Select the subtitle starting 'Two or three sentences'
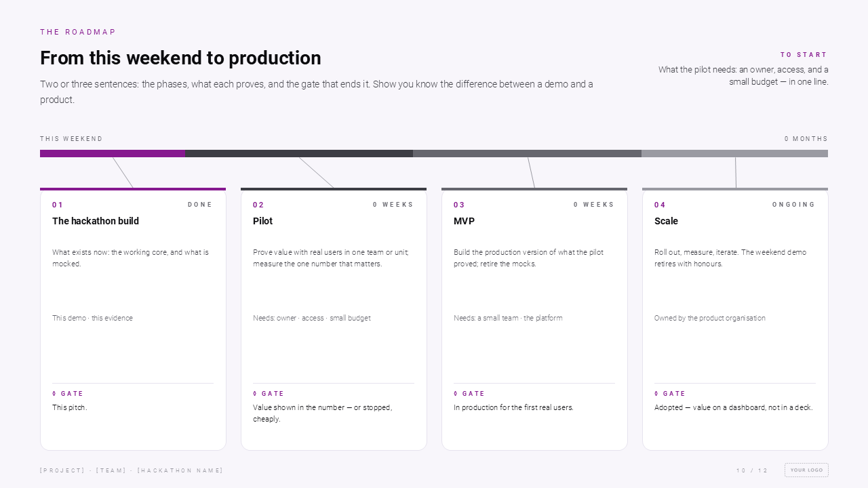Screen dimensions: 868x488 317,92
